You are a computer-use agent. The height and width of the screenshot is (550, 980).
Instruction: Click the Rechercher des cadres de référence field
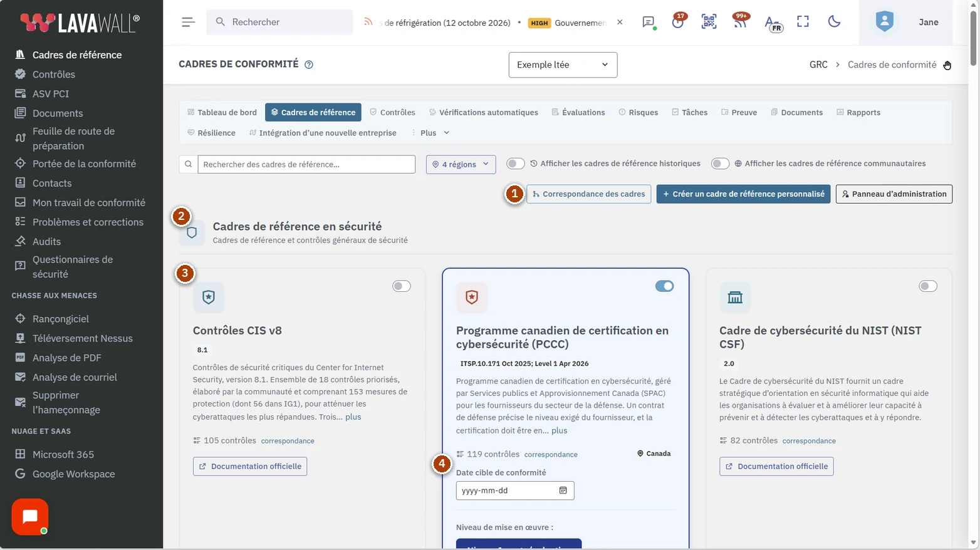click(306, 164)
